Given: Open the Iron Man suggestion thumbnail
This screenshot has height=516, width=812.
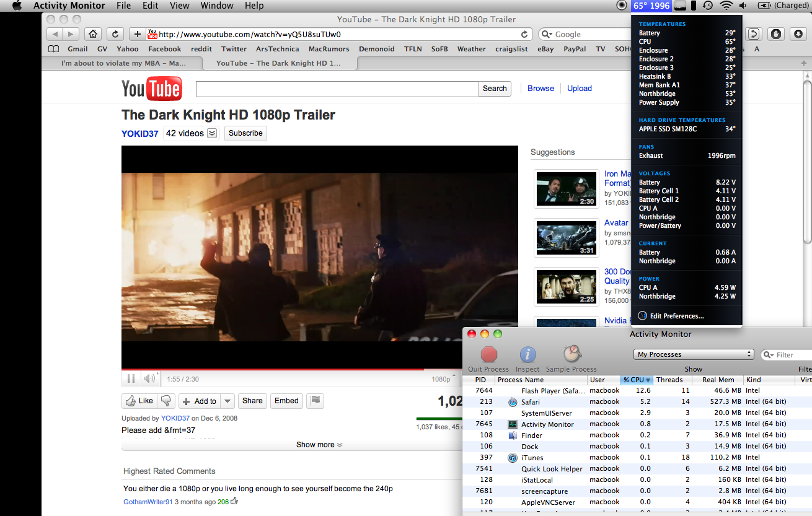Looking at the screenshot, I should 567,189.
